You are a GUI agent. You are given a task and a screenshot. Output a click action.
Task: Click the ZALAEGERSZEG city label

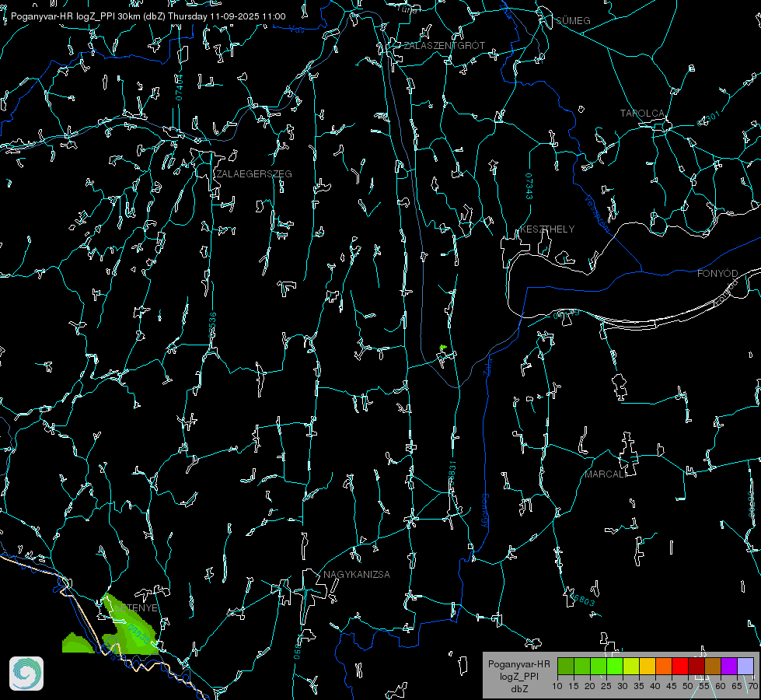pos(254,173)
